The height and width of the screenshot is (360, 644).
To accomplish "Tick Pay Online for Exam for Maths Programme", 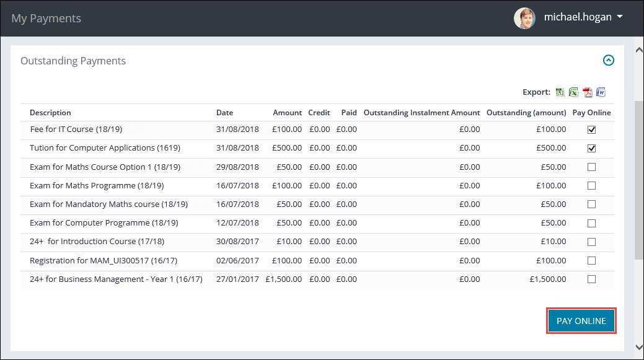I will coord(591,185).
